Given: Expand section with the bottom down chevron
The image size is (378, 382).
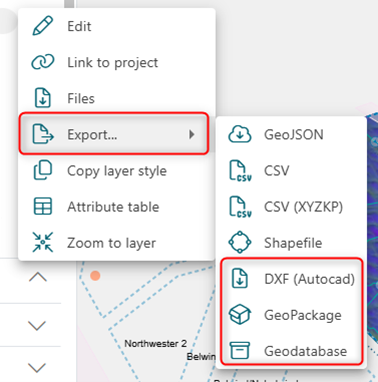Looking at the screenshot, I should pyautogui.click(x=37, y=368).
